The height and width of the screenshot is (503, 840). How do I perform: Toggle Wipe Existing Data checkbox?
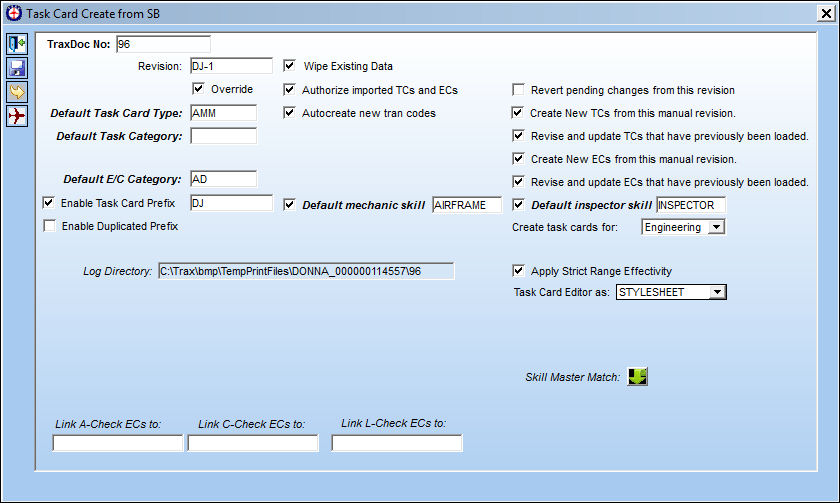pyautogui.click(x=289, y=66)
